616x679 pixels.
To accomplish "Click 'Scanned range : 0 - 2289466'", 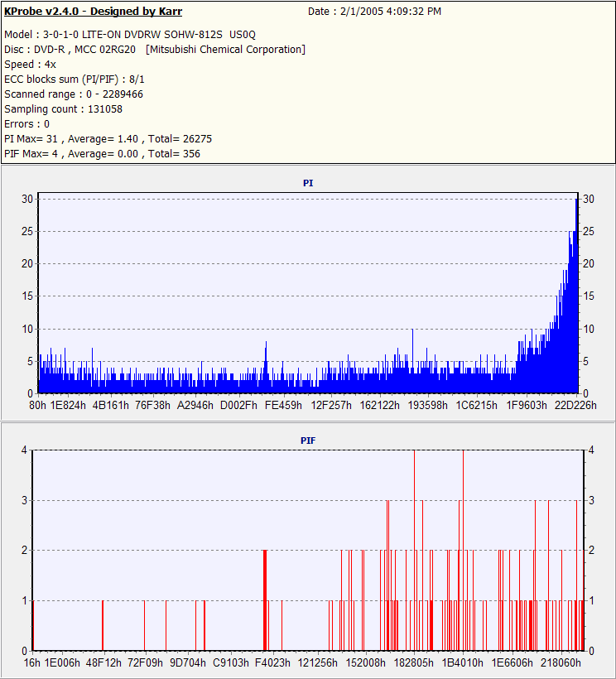I will click(x=74, y=94).
